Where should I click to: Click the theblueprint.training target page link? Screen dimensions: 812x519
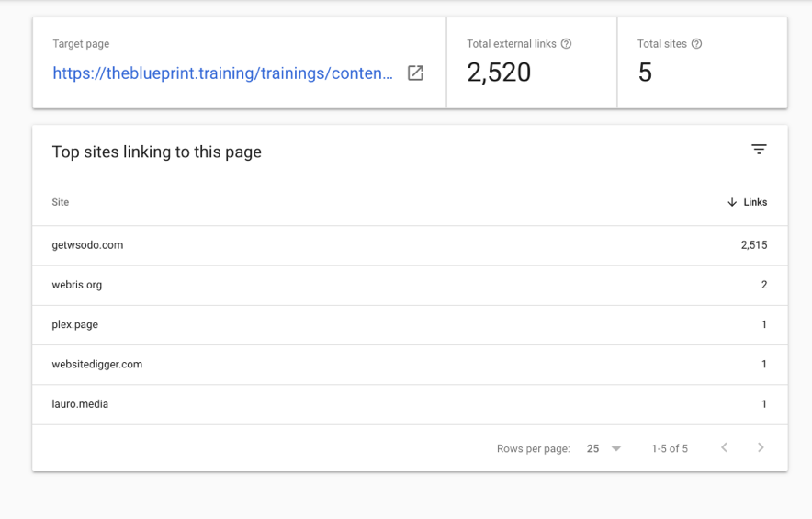click(x=222, y=73)
